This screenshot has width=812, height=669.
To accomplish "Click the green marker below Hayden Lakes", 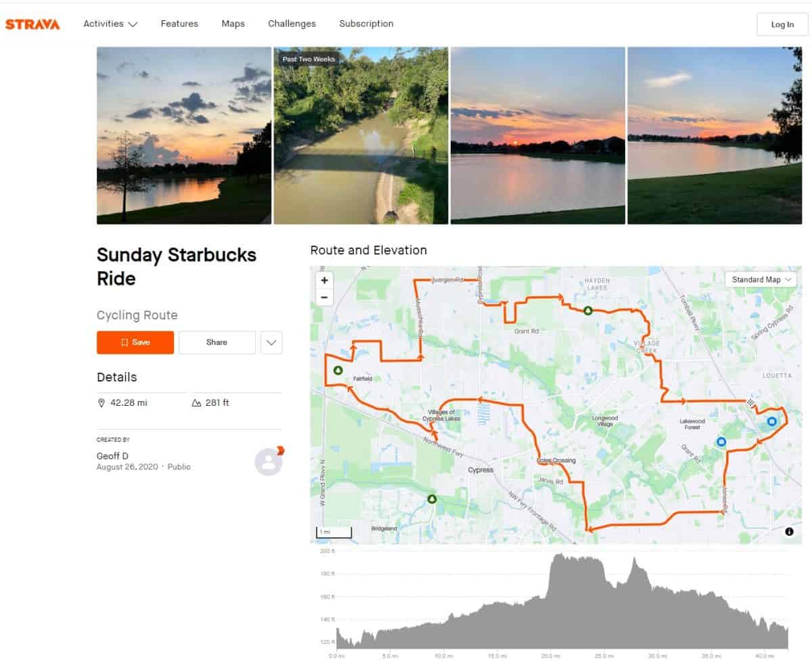I will (x=588, y=310).
